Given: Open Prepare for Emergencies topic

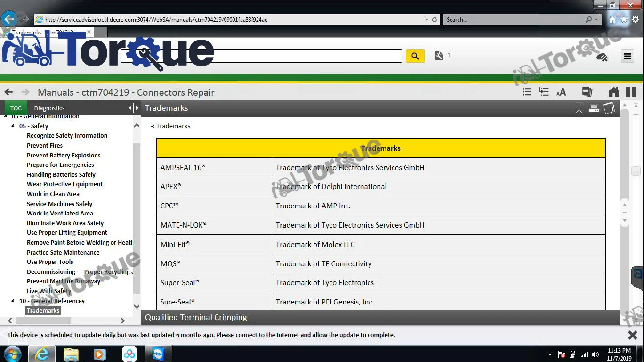Looking at the screenshot, I should [x=60, y=165].
